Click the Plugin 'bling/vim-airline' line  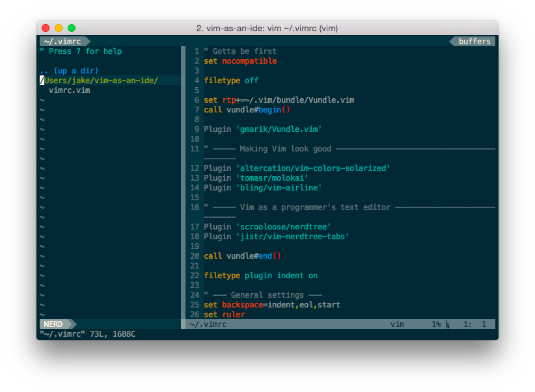[x=263, y=188]
